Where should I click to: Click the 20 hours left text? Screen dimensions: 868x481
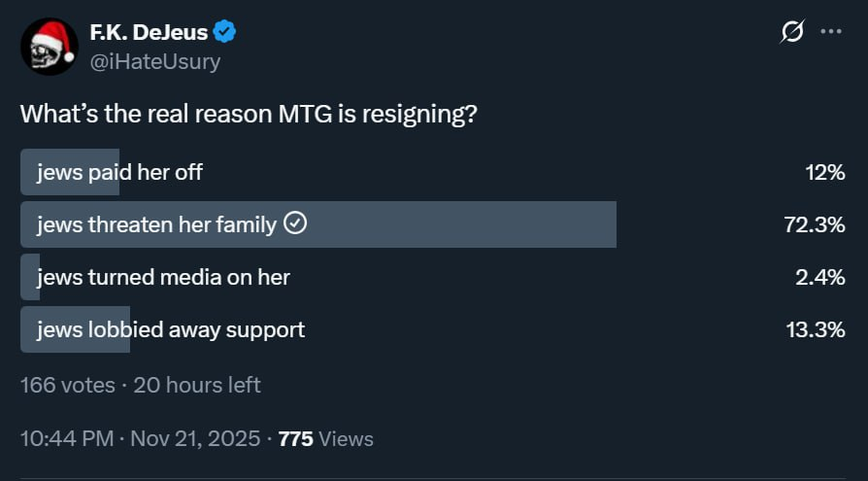point(197,385)
